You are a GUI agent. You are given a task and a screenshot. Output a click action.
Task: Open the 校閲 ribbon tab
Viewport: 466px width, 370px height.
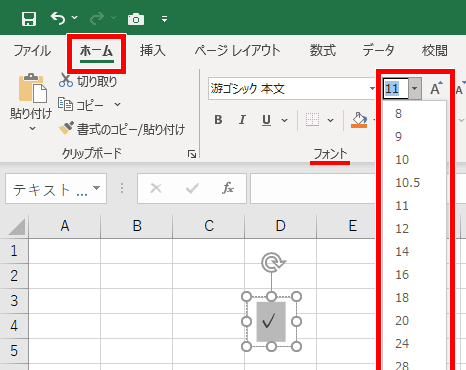pyautogui.click(x=435, y=51)
